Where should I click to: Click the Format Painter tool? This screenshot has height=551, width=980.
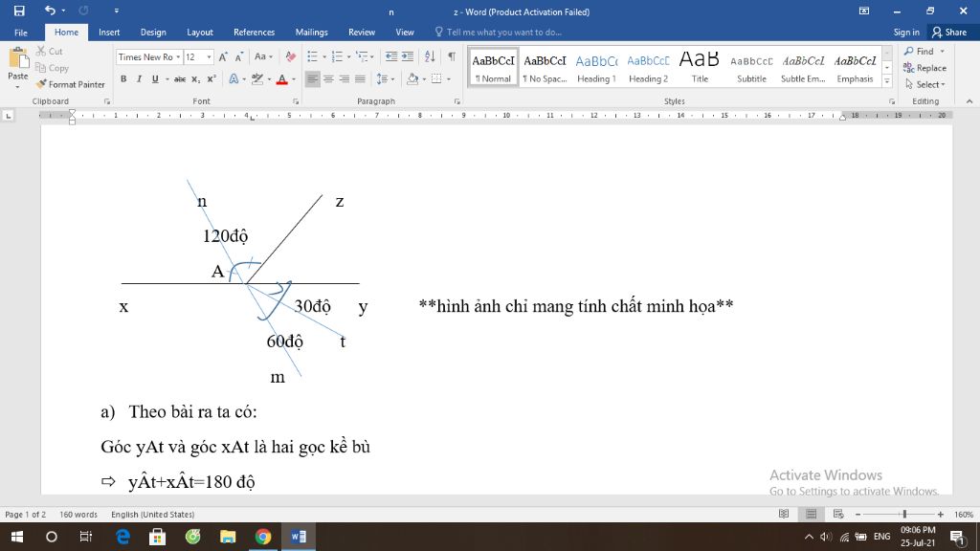click(70, 84)
